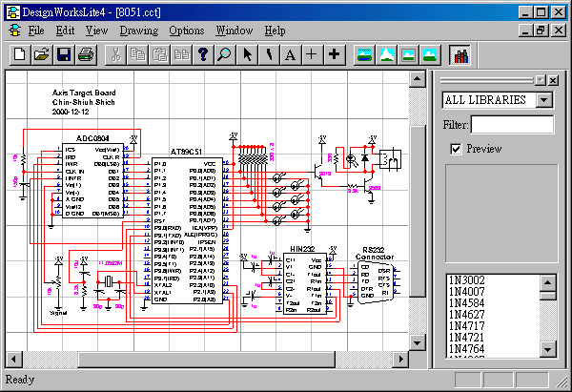Select the thin plus crosshair tool
Viewport: 572px width, 392px height.
point(312,54)
